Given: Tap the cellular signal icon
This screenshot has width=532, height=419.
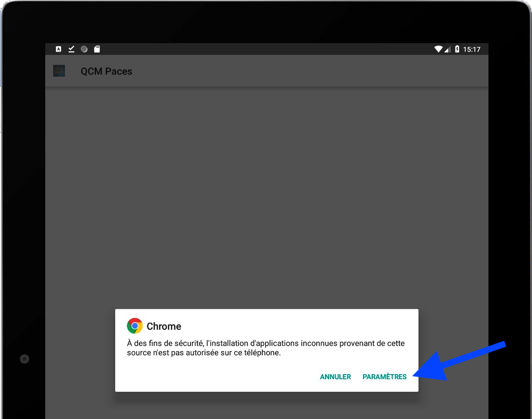Looking at the screenshot, I should pyautogui.click(x=447, y=49).
